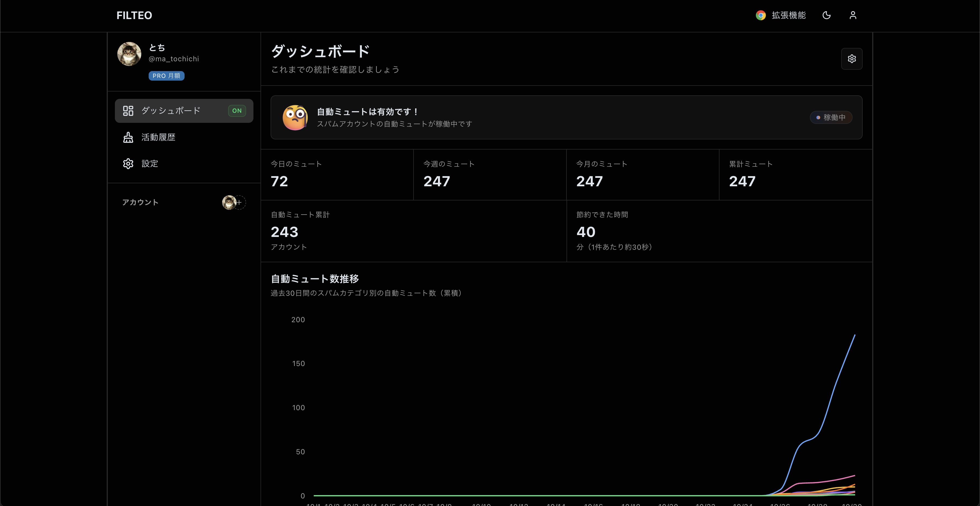Open 設定 via the sidebar gear icon
Screen dimensions: 980x506
click(x=128, y=163)
